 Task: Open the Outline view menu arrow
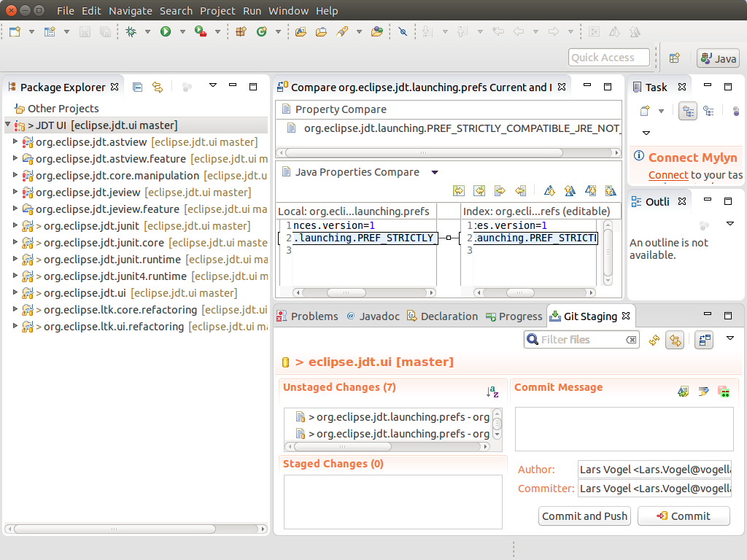729,223
